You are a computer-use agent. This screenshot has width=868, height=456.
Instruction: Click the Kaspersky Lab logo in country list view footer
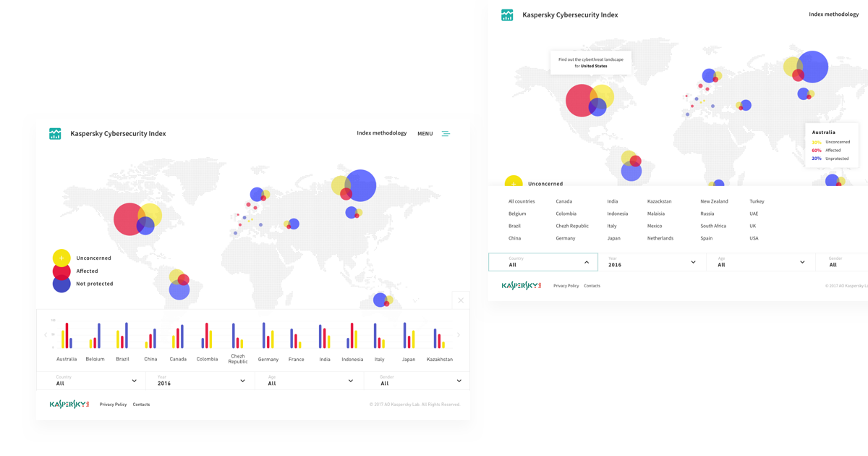522,286
